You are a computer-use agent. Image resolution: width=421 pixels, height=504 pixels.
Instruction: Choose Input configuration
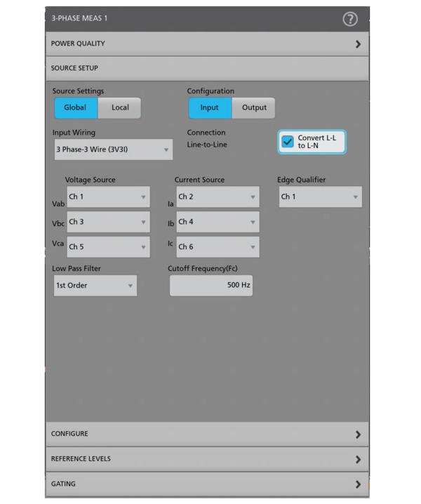coord(210,108)
